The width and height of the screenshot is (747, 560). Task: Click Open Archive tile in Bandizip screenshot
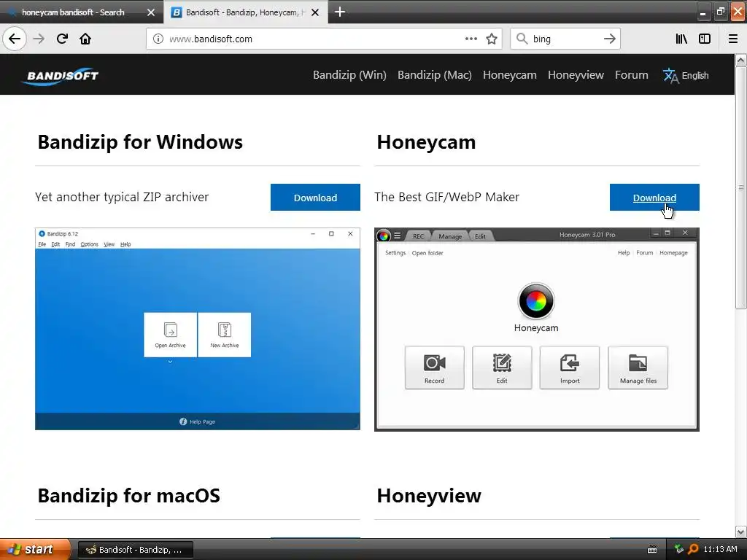pos(170,335)
